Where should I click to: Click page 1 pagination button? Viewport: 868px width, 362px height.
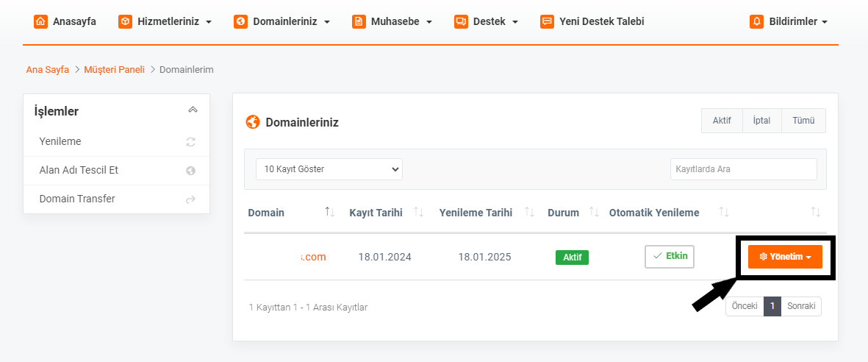pyautogui.click(x=772, y=307)
